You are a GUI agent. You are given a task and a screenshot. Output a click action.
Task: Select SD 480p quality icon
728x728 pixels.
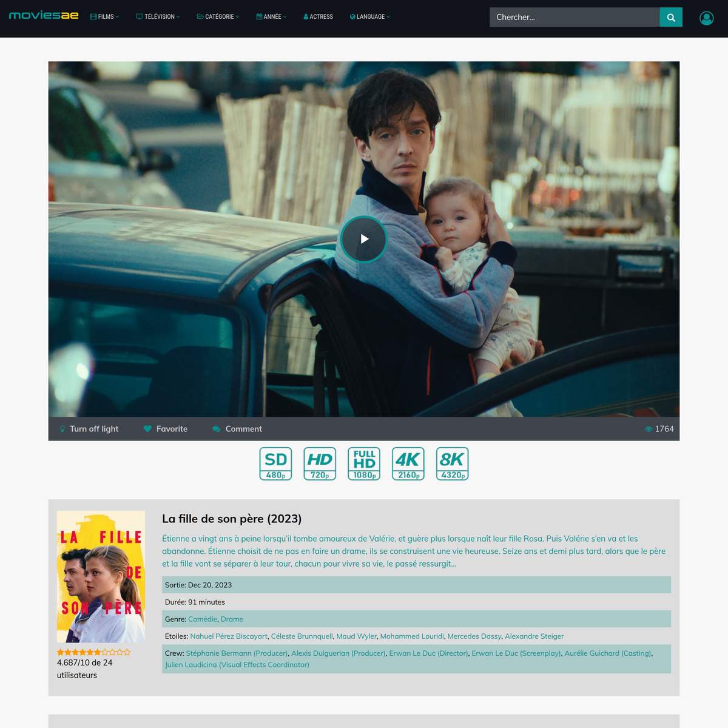[x=275, y=463]
